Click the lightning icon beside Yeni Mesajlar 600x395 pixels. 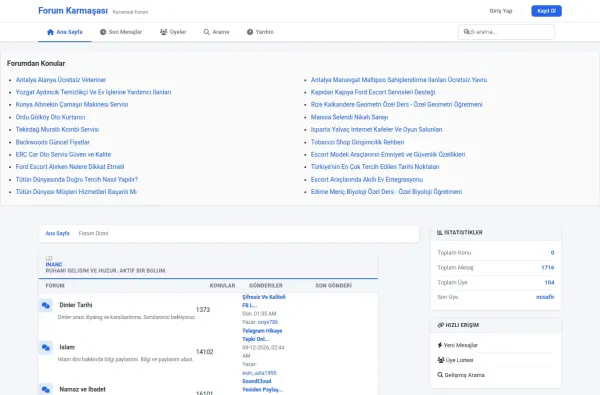tap(440, 345)
